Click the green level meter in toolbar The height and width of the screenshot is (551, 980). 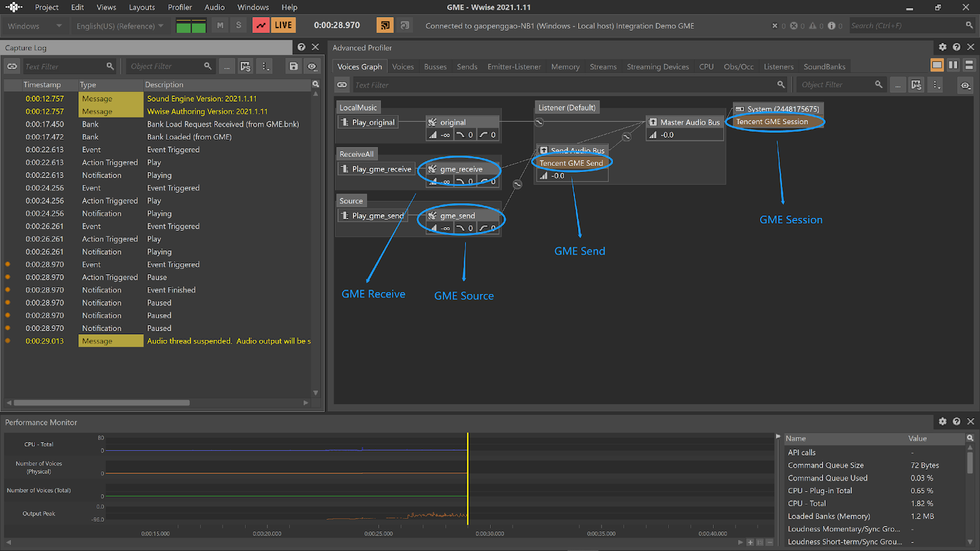pyautogui.click(x=191, y=26)
